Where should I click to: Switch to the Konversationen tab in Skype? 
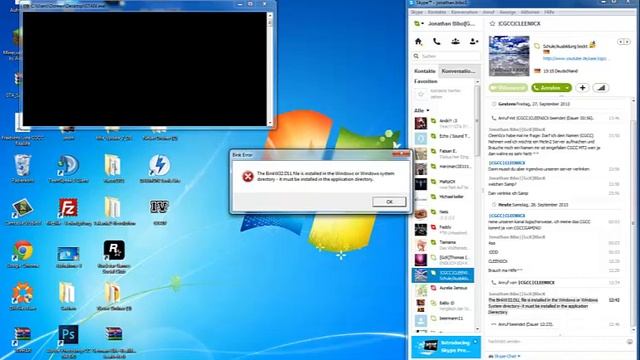coord(458,71)
